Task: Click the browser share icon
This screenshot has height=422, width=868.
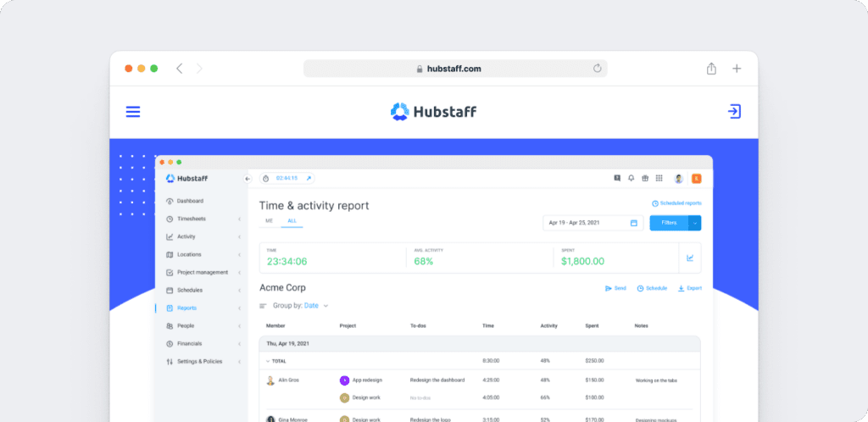Action: (x=711, y=69)
